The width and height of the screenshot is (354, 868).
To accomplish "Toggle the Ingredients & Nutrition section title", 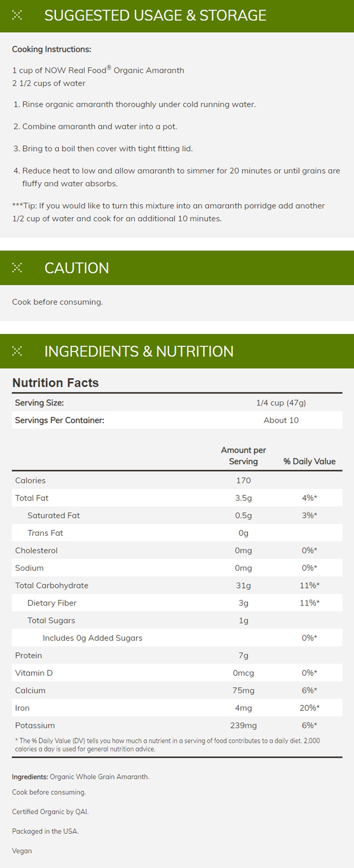I will [139, 351].
